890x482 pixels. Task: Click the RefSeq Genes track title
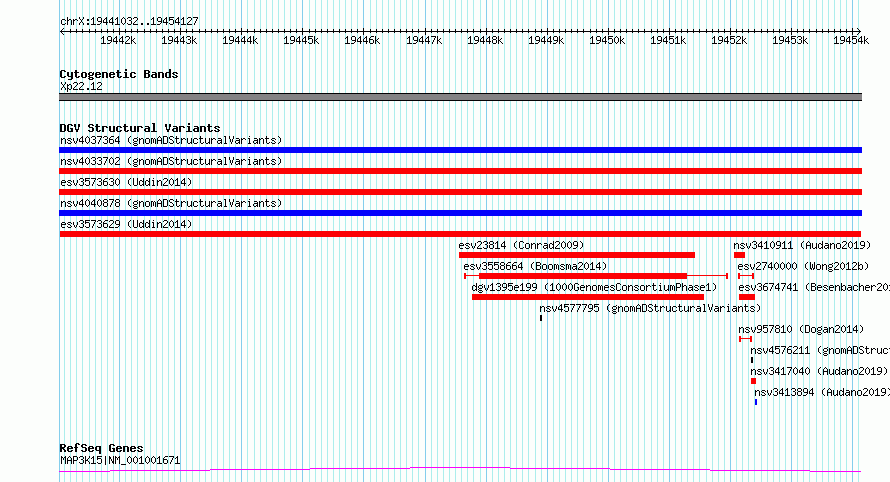pyautogui.click(x=101, y=448)
